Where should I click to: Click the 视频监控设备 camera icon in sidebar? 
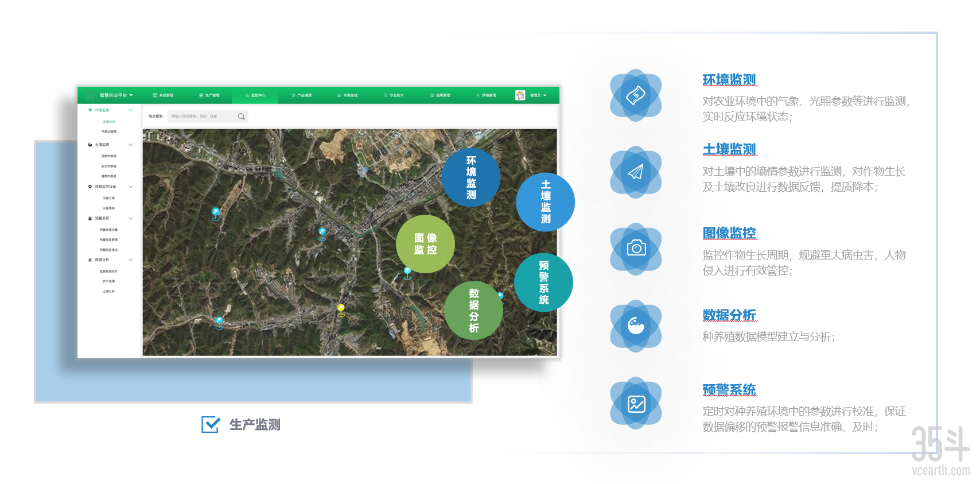click(x=90, y=187)
